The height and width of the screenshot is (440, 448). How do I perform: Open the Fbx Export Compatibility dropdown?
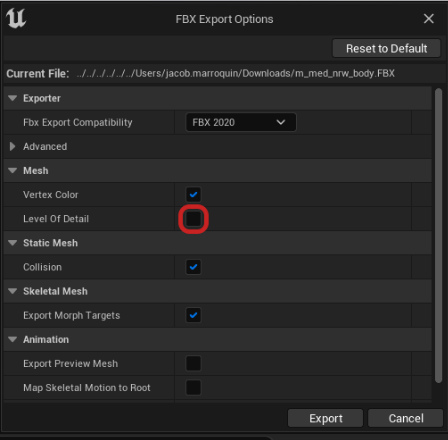pyautogui.click(x=241, y=122)
